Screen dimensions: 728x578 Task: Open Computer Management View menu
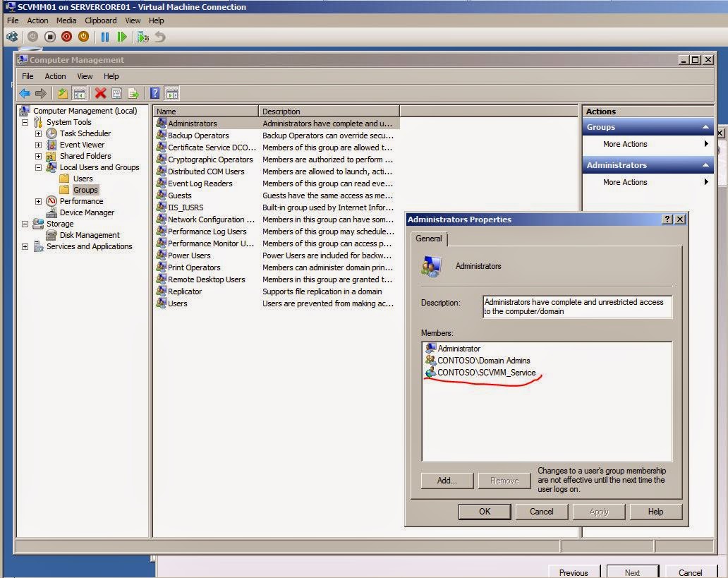[x=85, y=76]
